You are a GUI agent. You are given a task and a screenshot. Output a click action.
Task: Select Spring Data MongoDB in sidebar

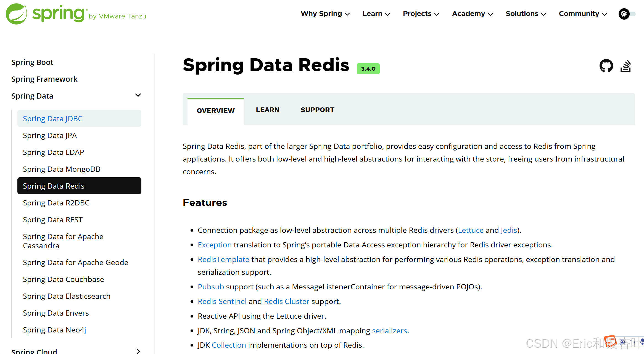[61, 169]
